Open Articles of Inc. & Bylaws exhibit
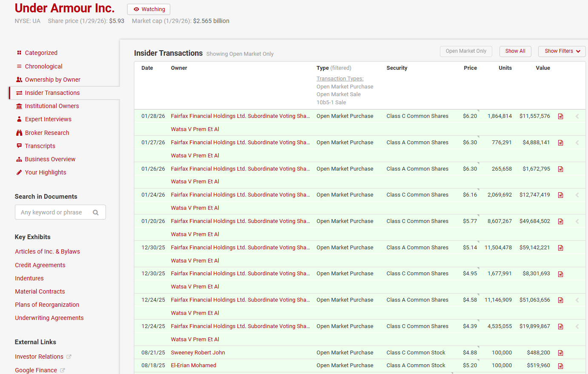588x374 pixels. (x=48, y=251)
